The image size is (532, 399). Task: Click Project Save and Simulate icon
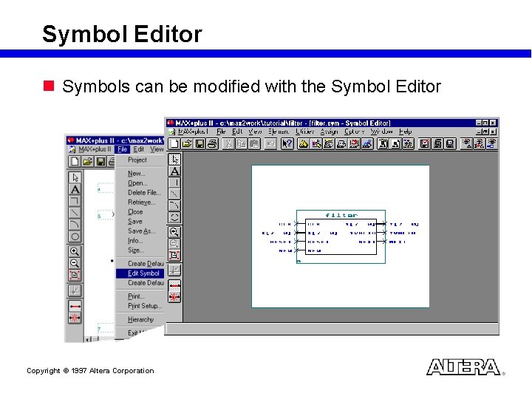pyautogui.click(x=450, y=144)
